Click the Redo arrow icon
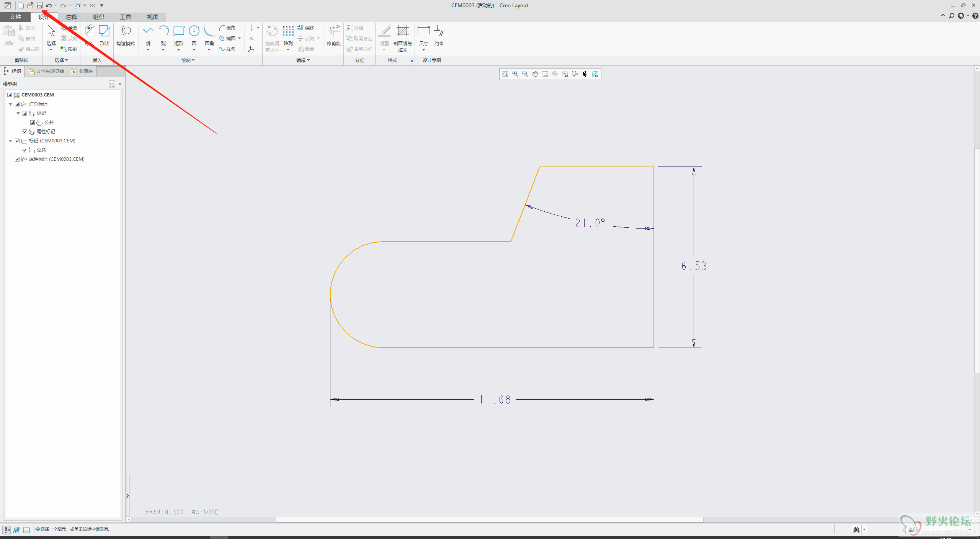 (x=63, y=5)
